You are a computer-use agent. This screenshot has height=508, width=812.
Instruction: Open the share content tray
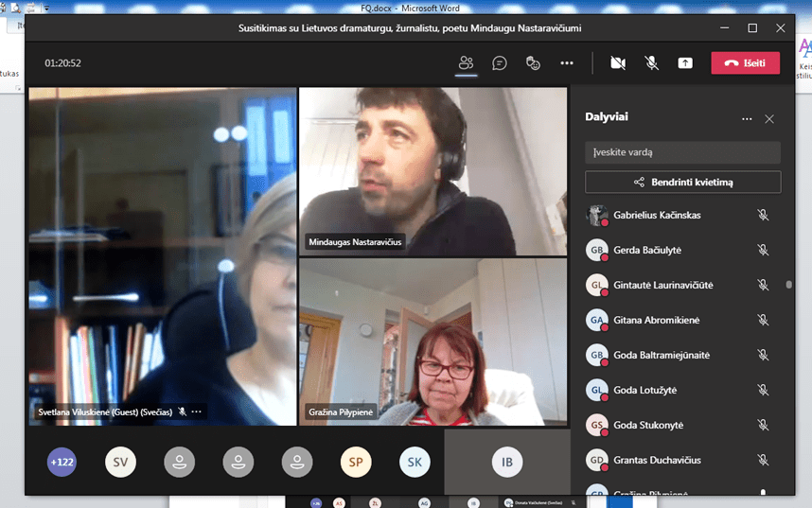point(685,63)
